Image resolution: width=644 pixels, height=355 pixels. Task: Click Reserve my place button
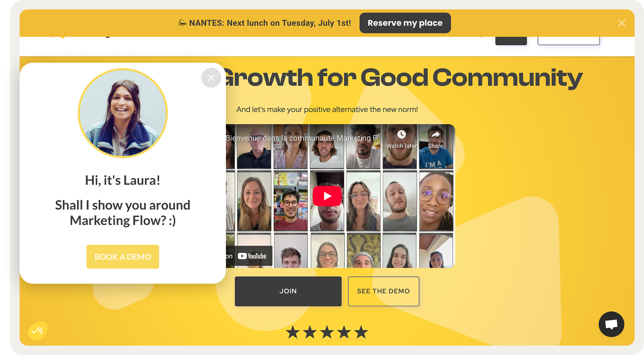coord(405,23)
